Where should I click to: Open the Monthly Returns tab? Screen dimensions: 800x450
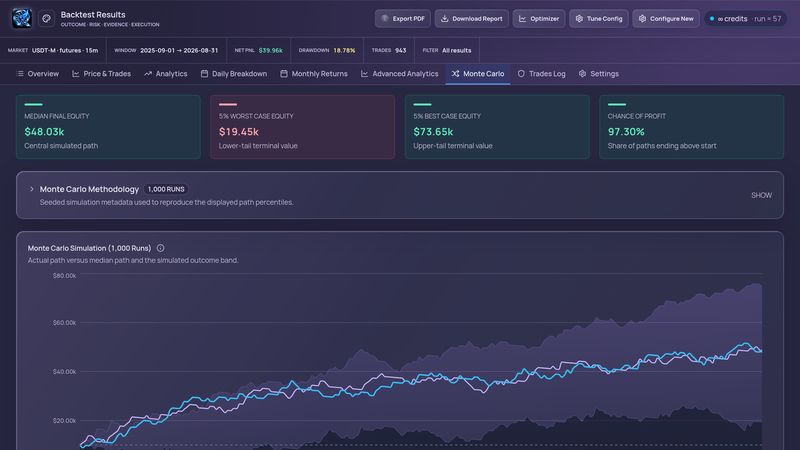coord(314,74)
